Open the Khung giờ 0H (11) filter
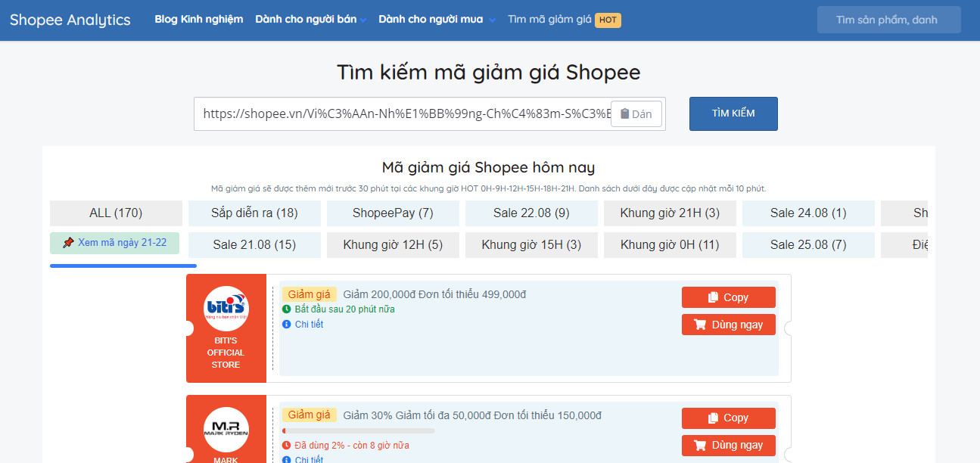980x463 pixels. point(670,245)
